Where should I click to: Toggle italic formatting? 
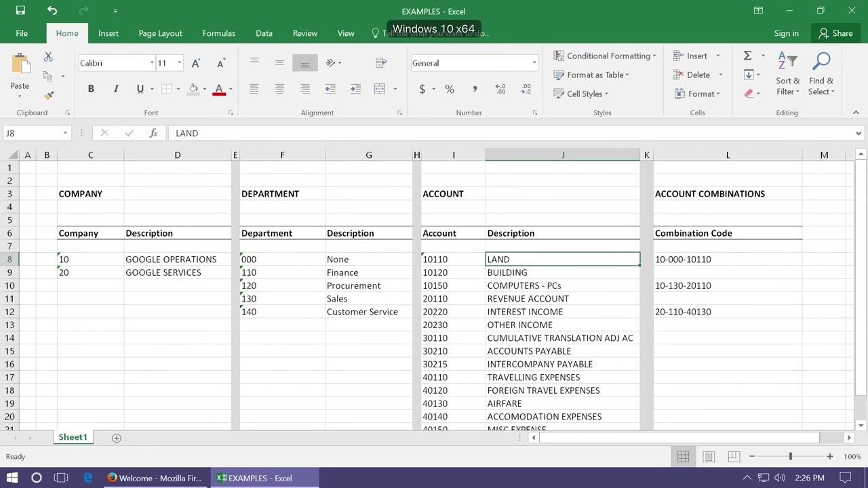click(116, 89)
